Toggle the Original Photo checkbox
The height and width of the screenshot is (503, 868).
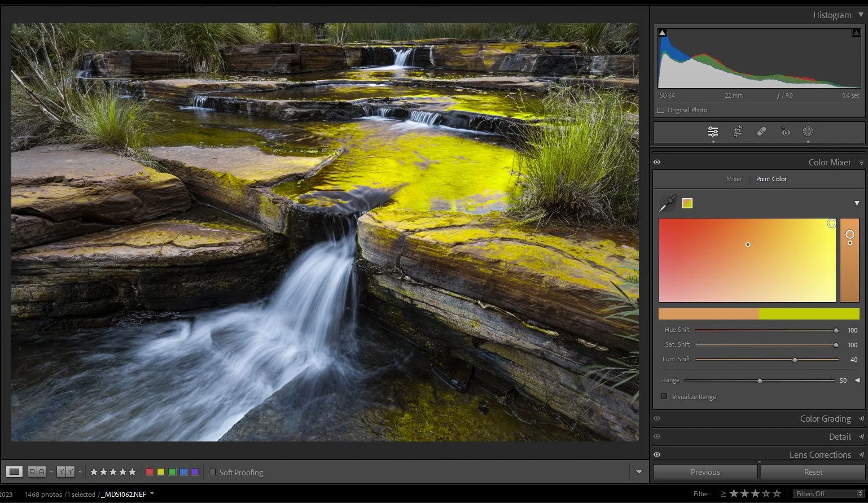[x=660, y=110]
